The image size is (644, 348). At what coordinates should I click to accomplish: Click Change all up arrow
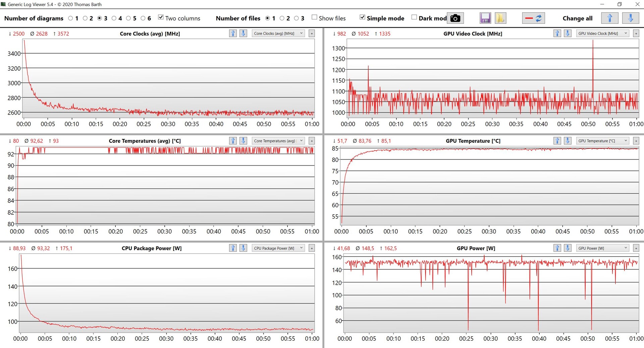[610, 18]
